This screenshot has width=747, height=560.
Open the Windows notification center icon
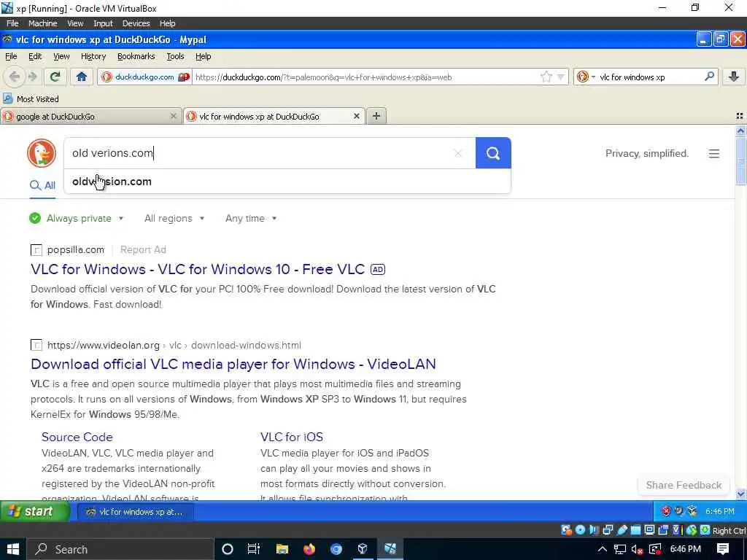click(x=723, y=549)
